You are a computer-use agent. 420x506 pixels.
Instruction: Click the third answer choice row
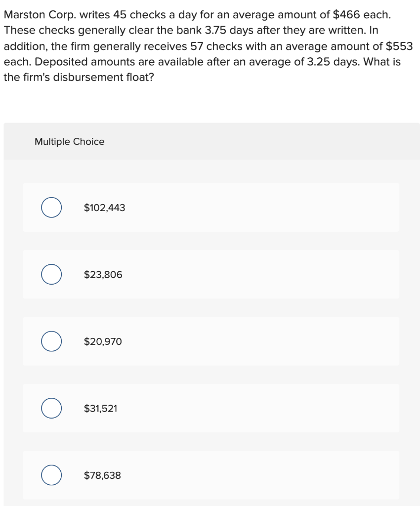coord(210,341)
